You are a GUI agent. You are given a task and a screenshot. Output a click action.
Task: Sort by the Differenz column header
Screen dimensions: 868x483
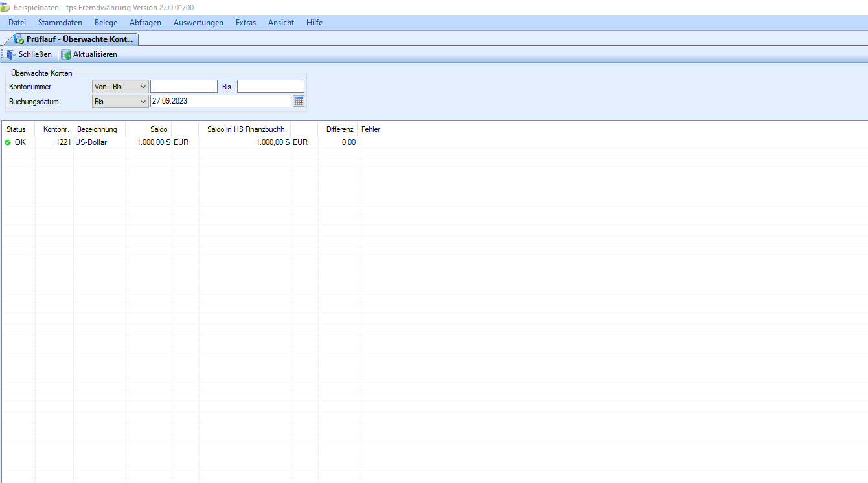(339, 129)
